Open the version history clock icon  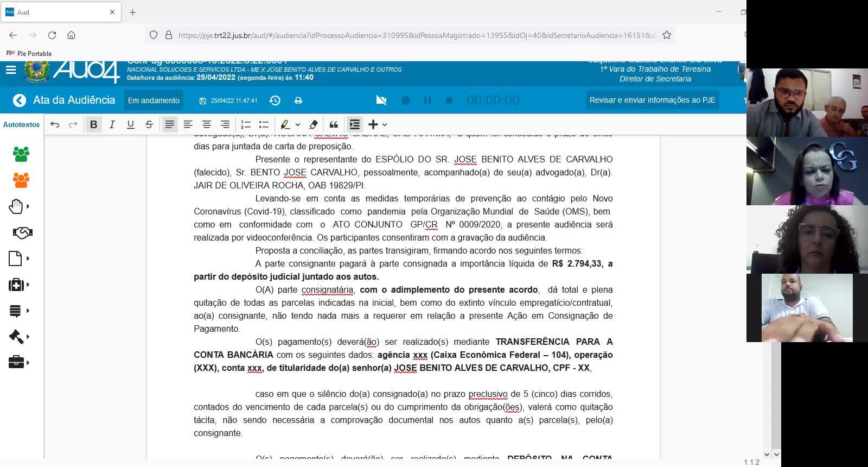point(275,100)
